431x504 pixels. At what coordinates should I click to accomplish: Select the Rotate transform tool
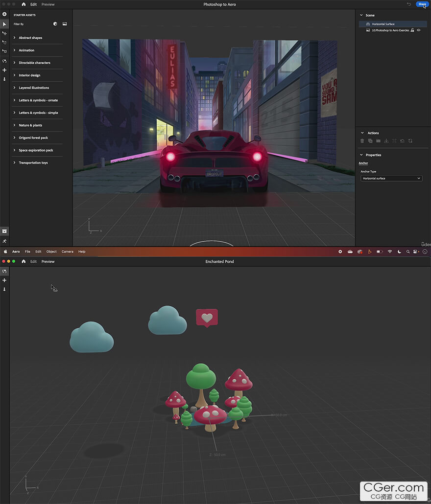4,42
